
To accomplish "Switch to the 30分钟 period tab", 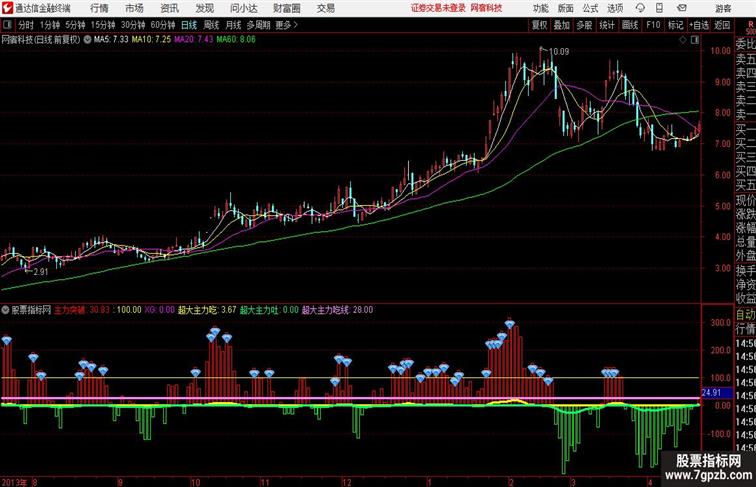I will tap(133, 25).
